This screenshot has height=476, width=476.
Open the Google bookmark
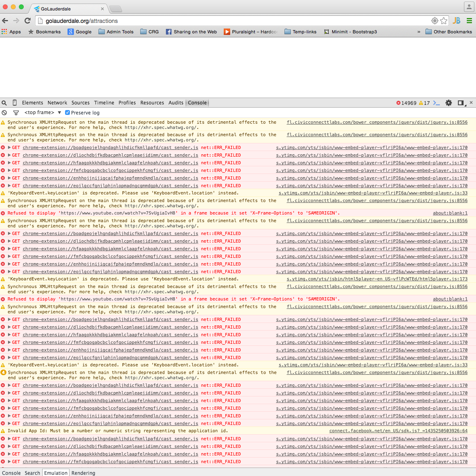pyautogui.click(x=80, y=32)
